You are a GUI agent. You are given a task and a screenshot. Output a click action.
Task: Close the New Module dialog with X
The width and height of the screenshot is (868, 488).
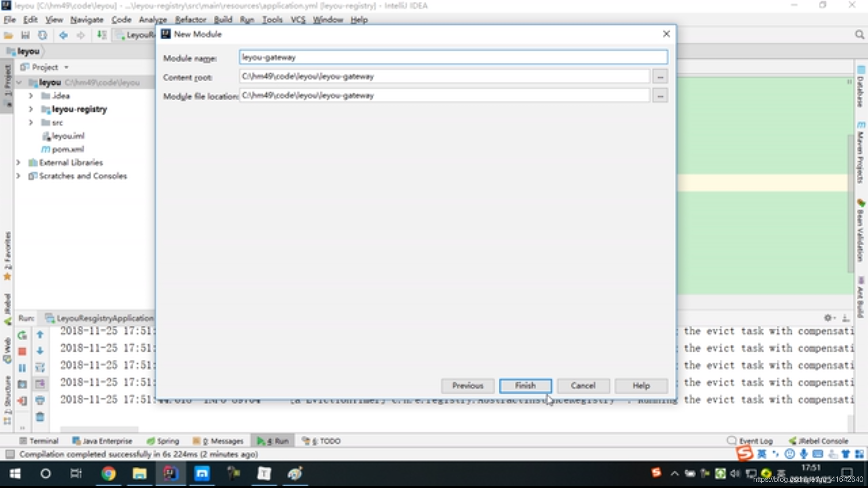pyautogui.click(x=666, y=34)
